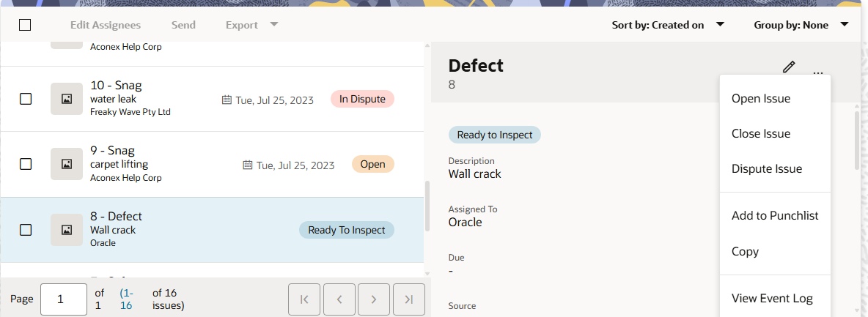Select Add to Punchlist menu option
Viewport: 868px width, 317px height.
775,216
